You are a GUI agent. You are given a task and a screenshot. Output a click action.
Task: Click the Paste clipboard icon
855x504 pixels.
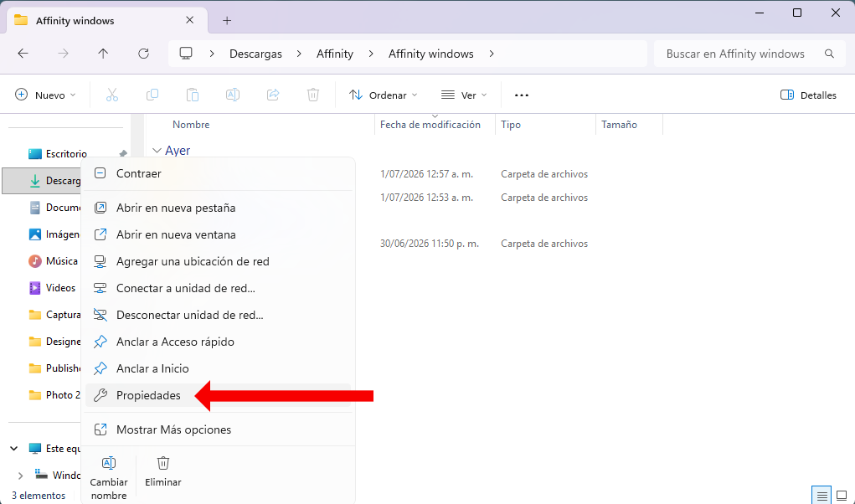[193, 95]
